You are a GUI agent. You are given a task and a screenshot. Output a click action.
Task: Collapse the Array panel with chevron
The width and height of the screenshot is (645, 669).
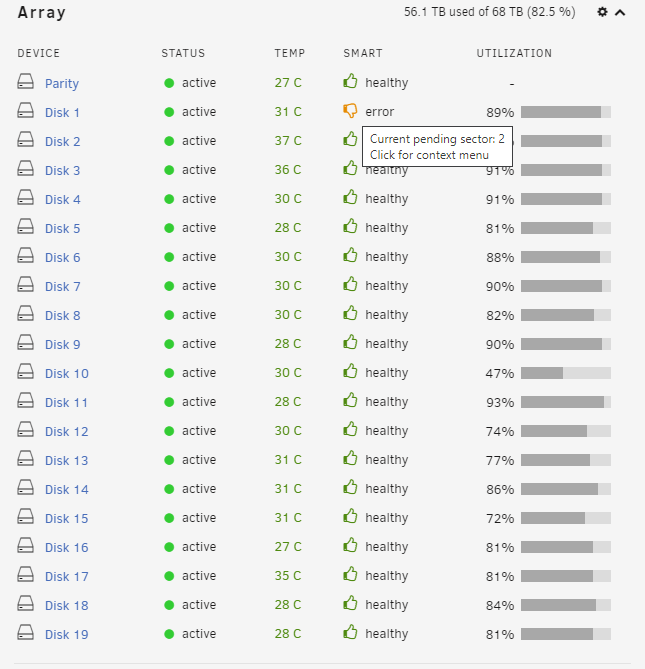(x=620, y=13)
